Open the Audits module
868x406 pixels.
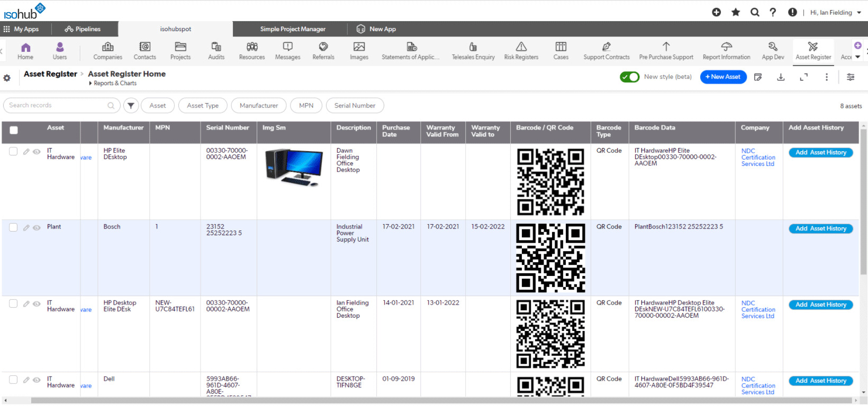tap(216, 51)
